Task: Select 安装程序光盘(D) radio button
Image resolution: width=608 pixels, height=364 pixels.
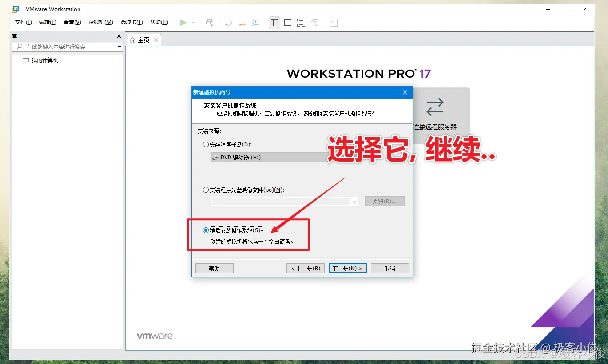Action: click(206, 145)
